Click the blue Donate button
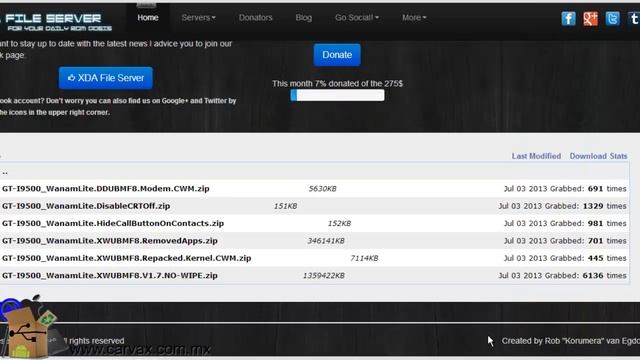The image size is (640, 360). 337,55
